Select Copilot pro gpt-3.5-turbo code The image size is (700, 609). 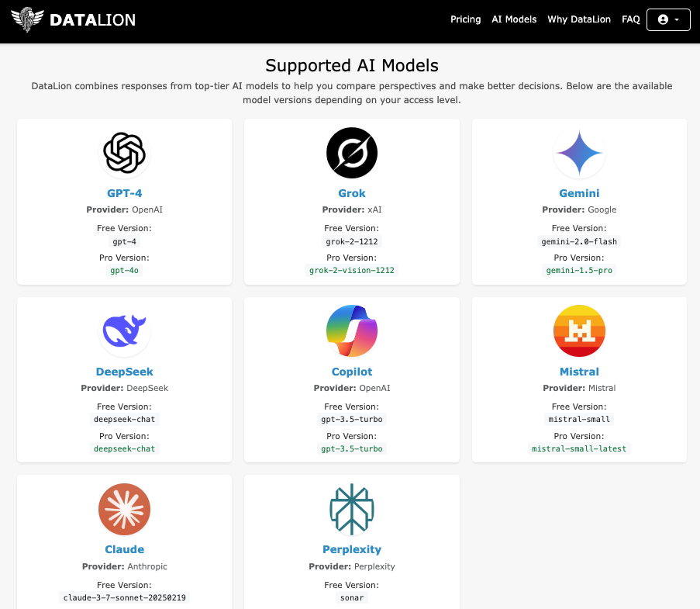(352, 449)
